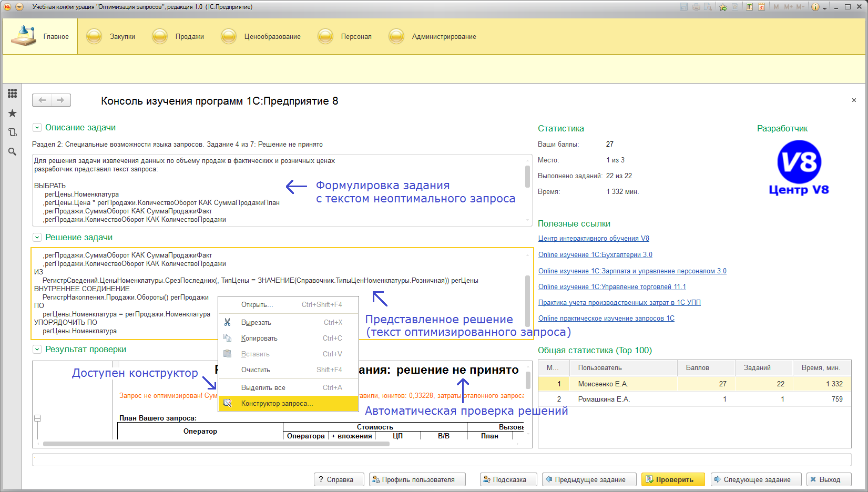Open link Online практическое изучение запросов 1С
Screen dimensions: 868x492
click(x=606, y=318)
